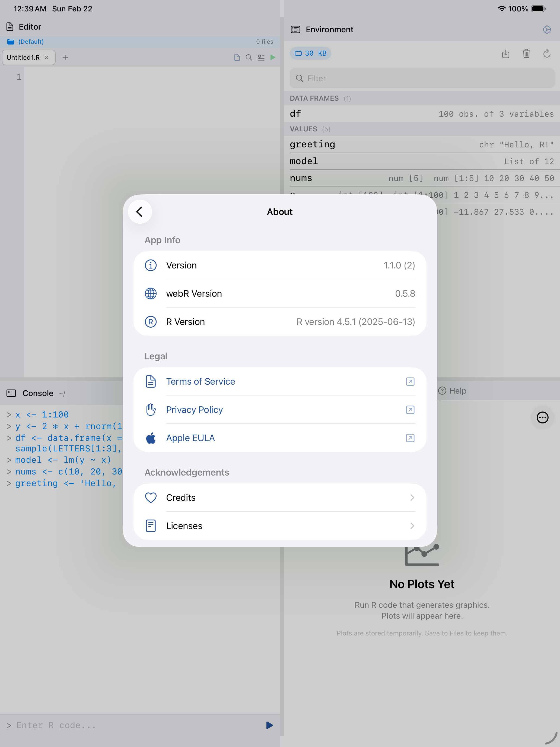Click the insert snippet list icon
Image resolution: width=560 pixels, height=747 pixels.
[261, 58]
